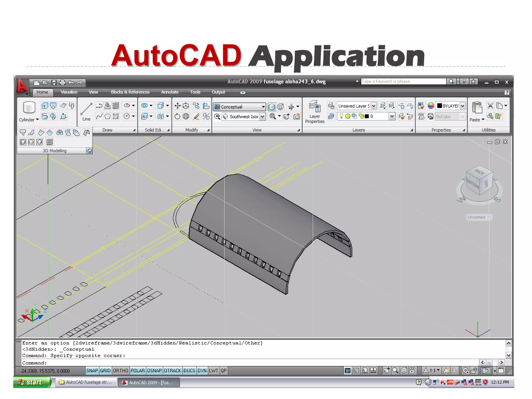Save drawing with the floppy disk icon
This screenshot has width=532, height=399.
pyautogui.click(x=54, y=83)
